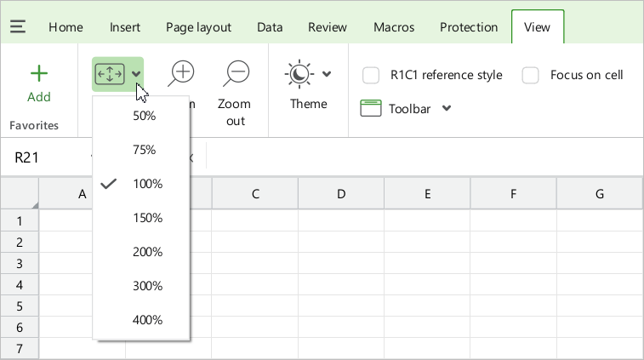Select row 7 header
Screen dimensions: 644x360
(20, 348)
